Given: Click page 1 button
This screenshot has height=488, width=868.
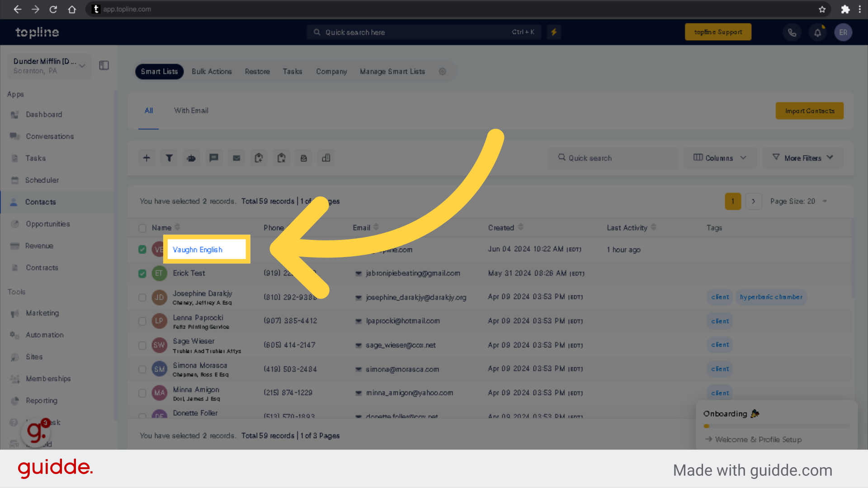Looking at the screenshot, I should tap(733, 202).
